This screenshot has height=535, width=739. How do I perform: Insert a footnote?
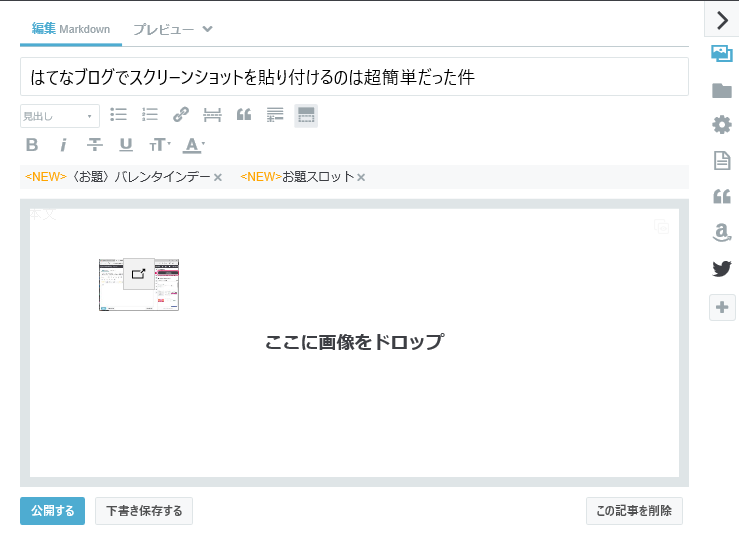(x=275, y=115)
